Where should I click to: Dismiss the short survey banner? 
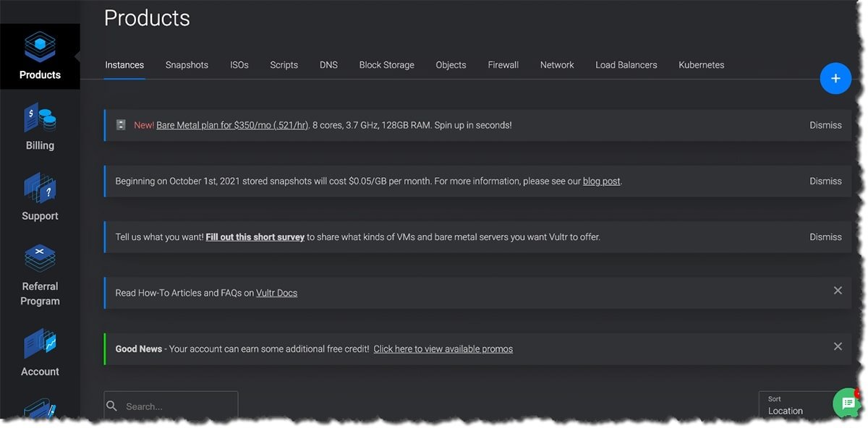[x=825, y=236]
